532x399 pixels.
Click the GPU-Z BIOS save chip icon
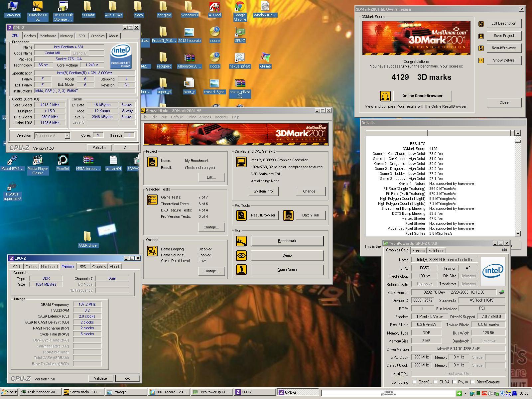coord(502,292)
